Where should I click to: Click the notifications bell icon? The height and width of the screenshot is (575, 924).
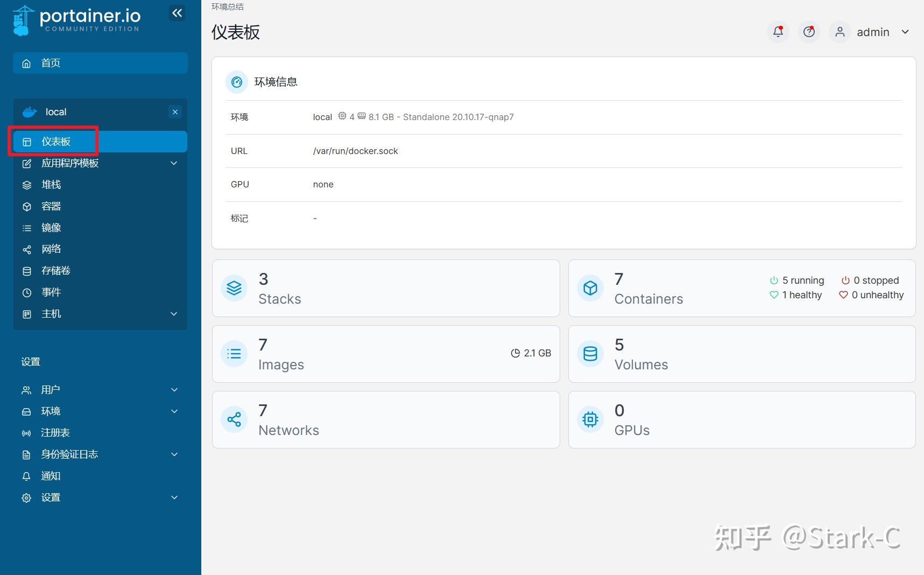777,32
